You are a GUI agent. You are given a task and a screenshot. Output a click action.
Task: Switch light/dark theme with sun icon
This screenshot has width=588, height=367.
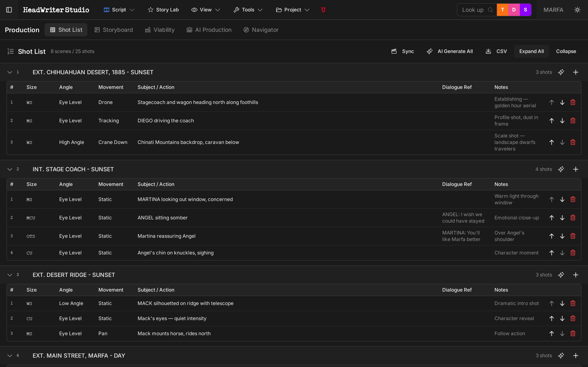(x=577, y=10)
